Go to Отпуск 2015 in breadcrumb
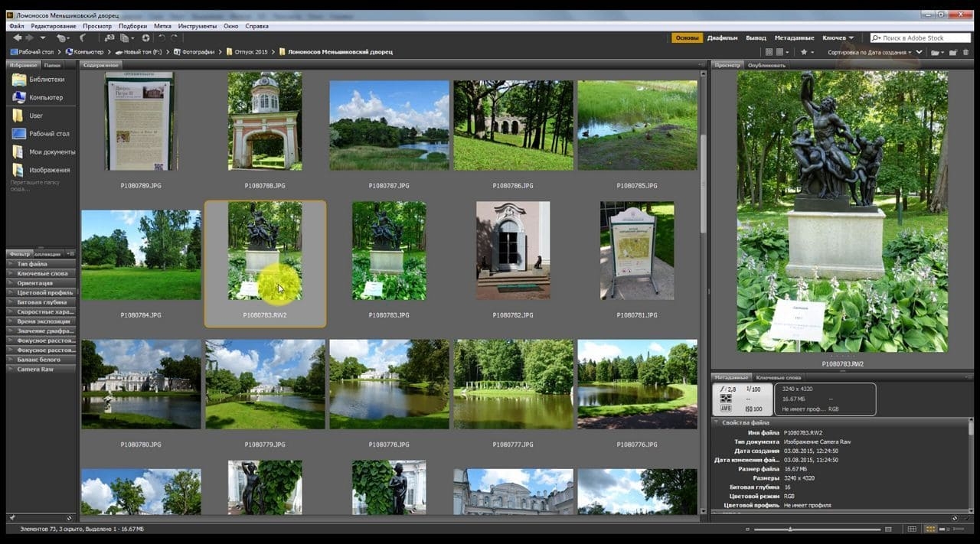Viewport: 980px width, 544px height. pyautogui.click(x=247, y=52)
